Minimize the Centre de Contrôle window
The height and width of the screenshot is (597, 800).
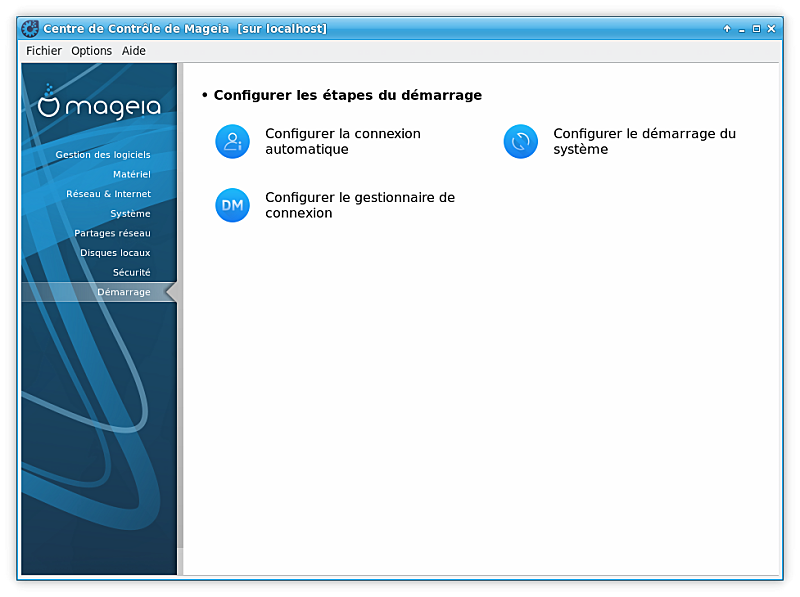tap(741, 29)
